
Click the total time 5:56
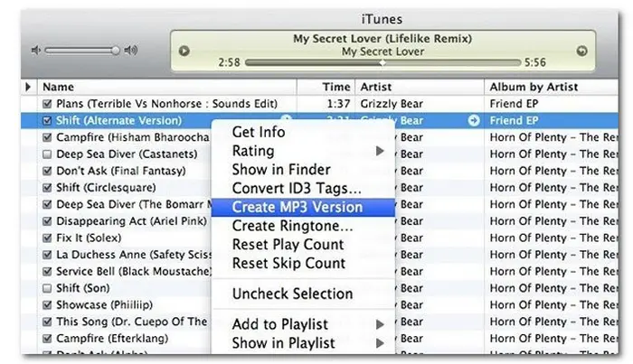pos(535,62)
